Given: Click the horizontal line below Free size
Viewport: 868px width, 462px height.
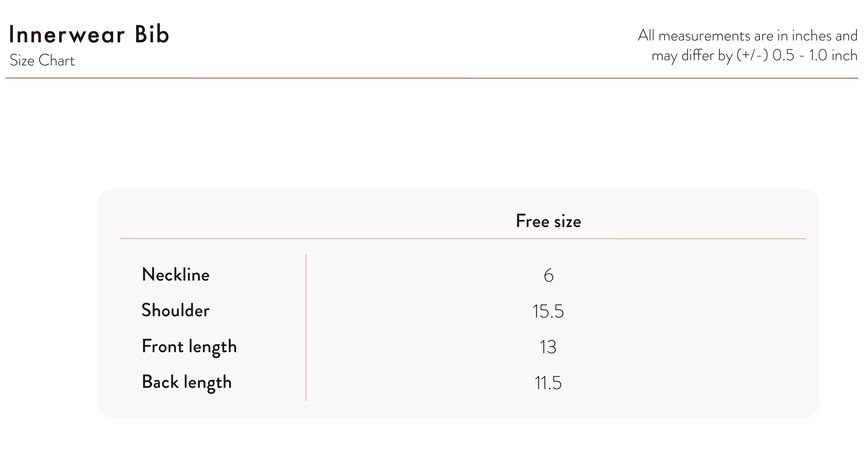Looking at the screenshot, I should tap(463, 238).
